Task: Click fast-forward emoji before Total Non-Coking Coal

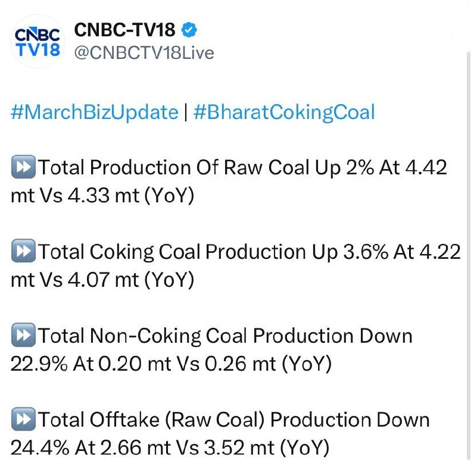Action: tap(23, 336)
